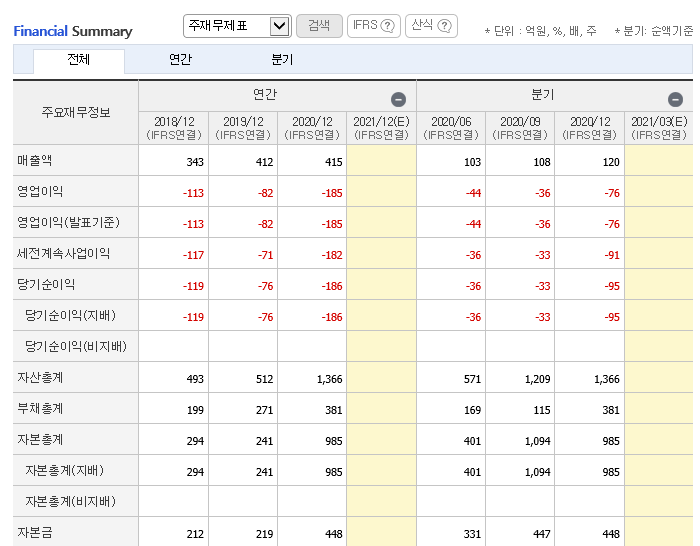Select 자산총계 value 493

pyautogui.click(x=195, y=379)
